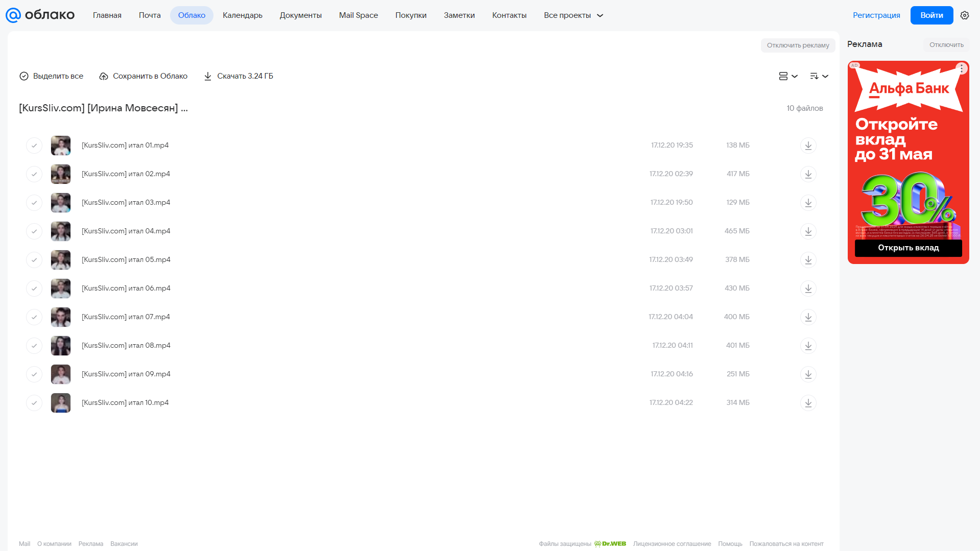Click the Отключить рекламу button

click(x=798, y=45)
